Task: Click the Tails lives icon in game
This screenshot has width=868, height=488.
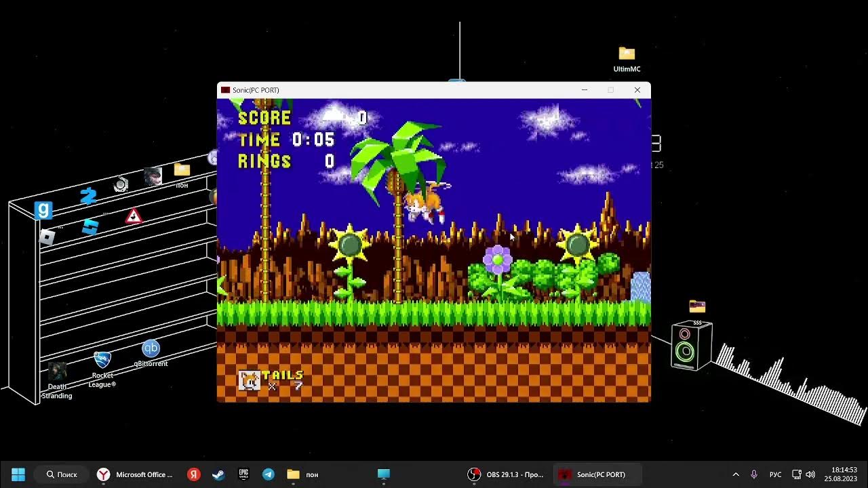Action: 250,380
